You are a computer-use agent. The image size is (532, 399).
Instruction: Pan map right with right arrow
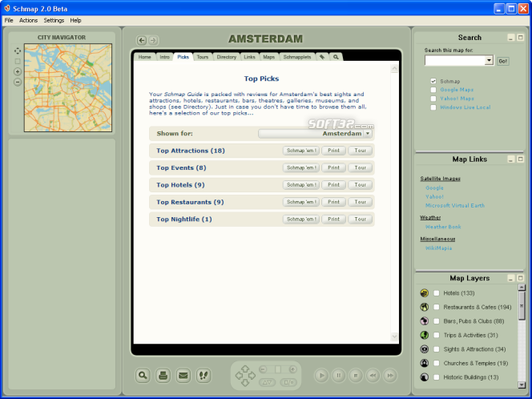(x=252, y=376)
